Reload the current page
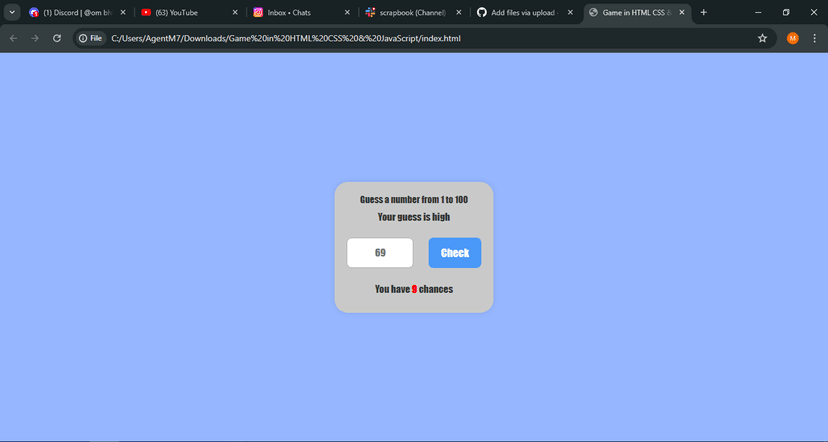This screenshot has height=442, width=828. pos(57,38)
